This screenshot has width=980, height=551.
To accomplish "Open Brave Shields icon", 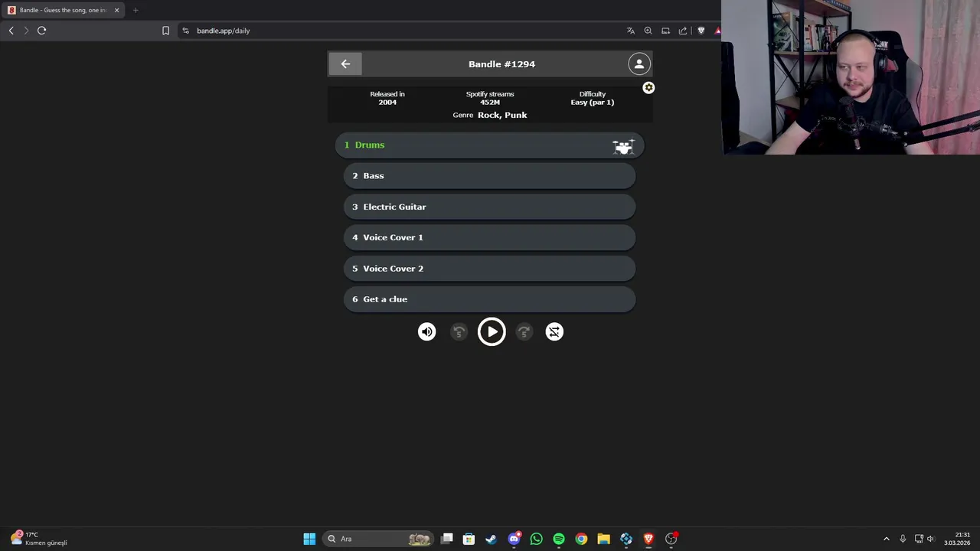I will tap(701, 31).
